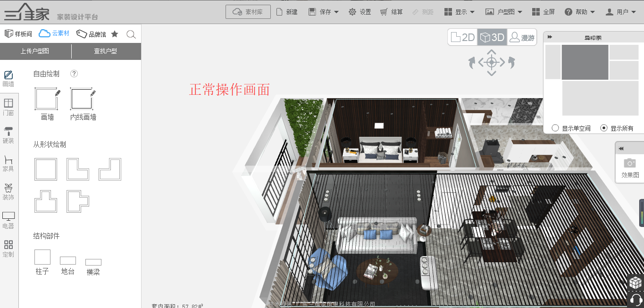Choose T-shaped room shape

pyautogui.click(x=46, y=201)
